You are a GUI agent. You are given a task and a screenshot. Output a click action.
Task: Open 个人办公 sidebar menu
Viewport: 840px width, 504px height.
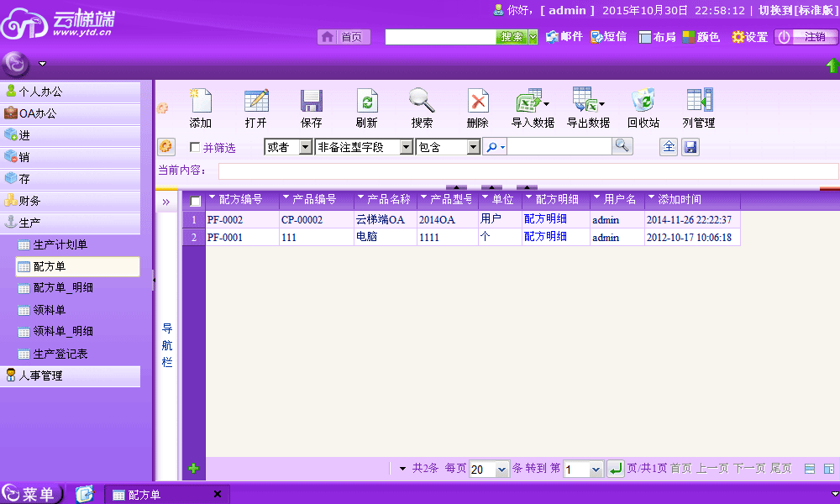coord(71,92)
